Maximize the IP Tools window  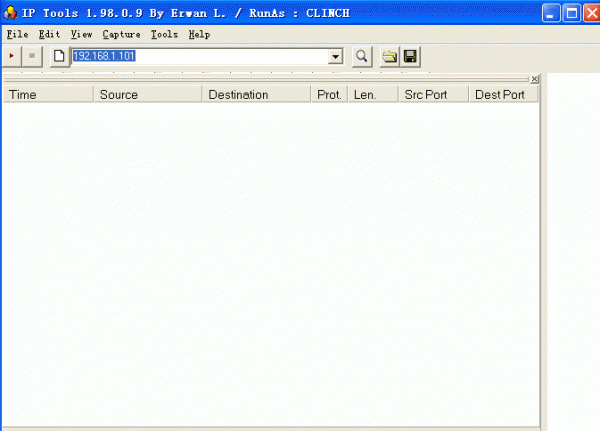click(572, 13)
